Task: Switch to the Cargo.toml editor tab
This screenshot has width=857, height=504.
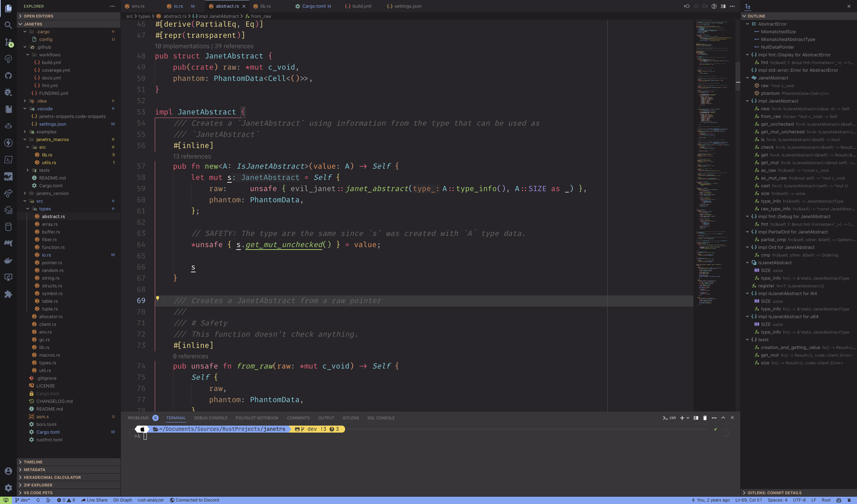Action: pyautogui.click(x=313, y=6)
